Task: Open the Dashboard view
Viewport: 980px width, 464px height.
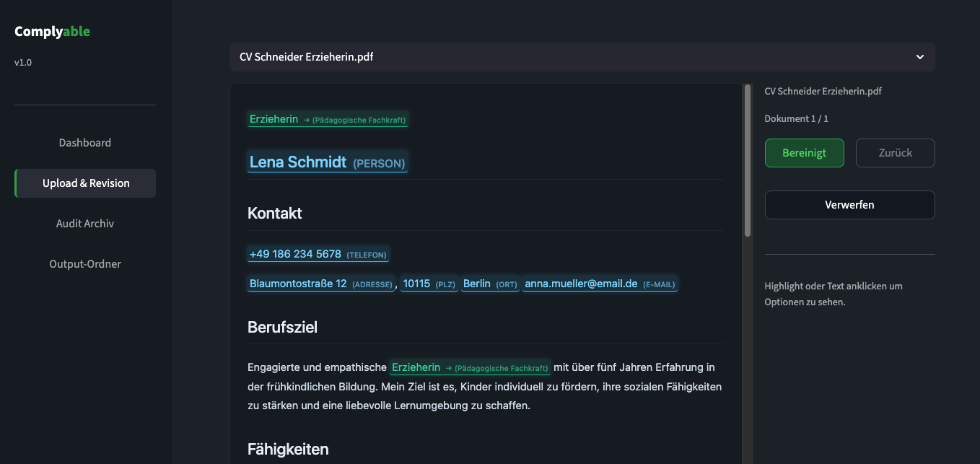Action: (x=84, y=142)
